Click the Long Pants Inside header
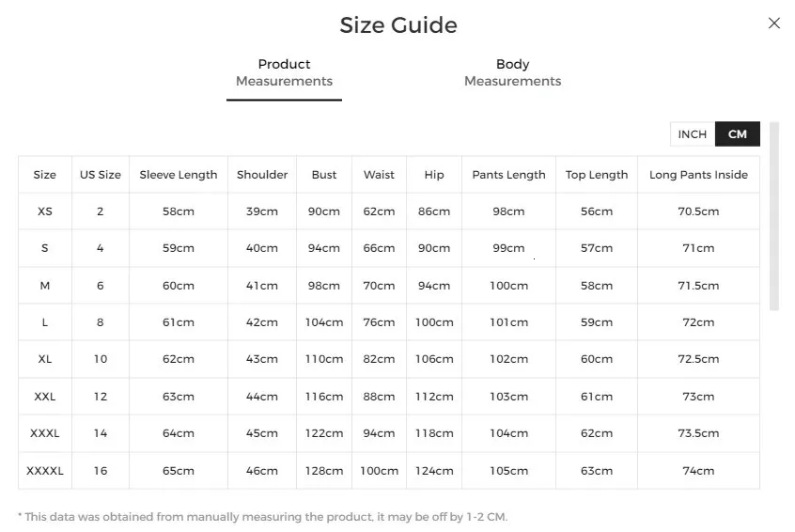Image resolution: width=795 pixels, height=532 pixels. [x=698, y=175]
